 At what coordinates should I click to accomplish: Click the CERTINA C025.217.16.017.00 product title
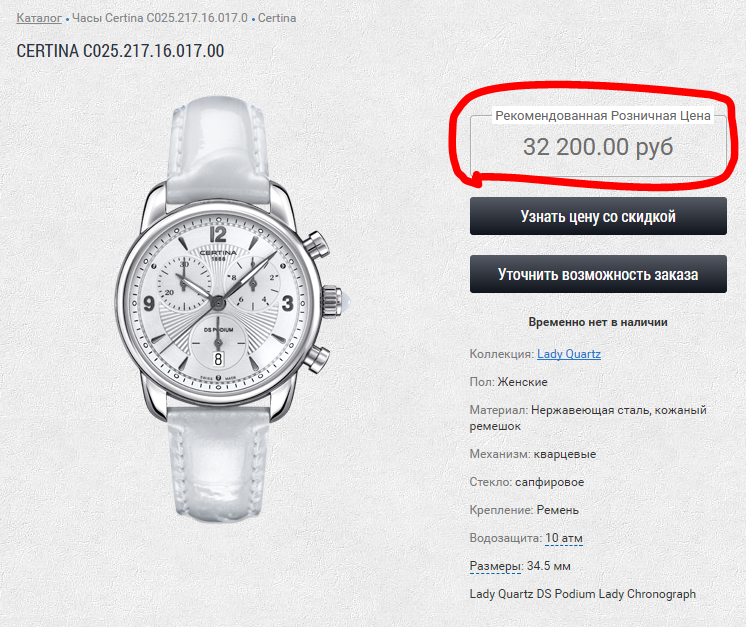pyautogui.click(x=120, y=51)
